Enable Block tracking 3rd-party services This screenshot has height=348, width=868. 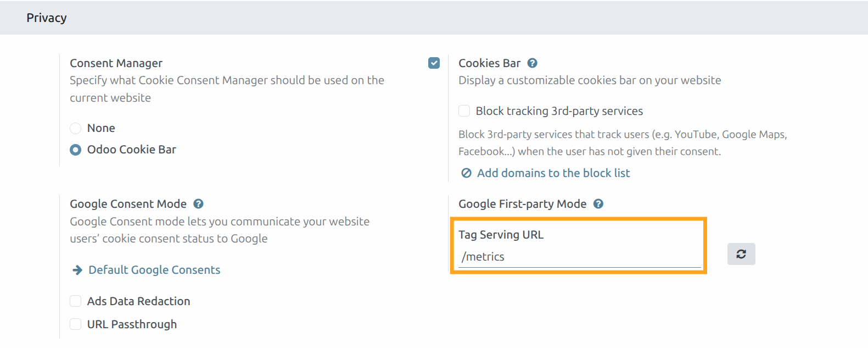pos(464,111)
